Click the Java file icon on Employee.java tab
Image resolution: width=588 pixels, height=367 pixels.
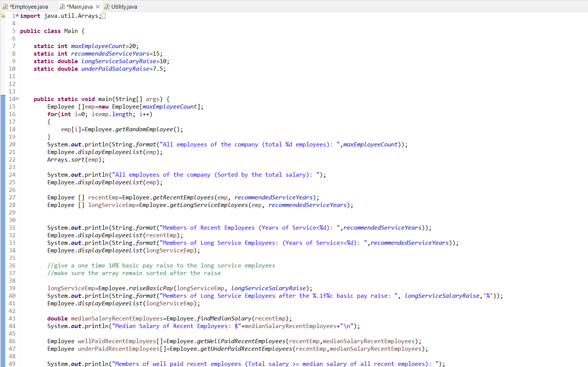pos(5,6)
